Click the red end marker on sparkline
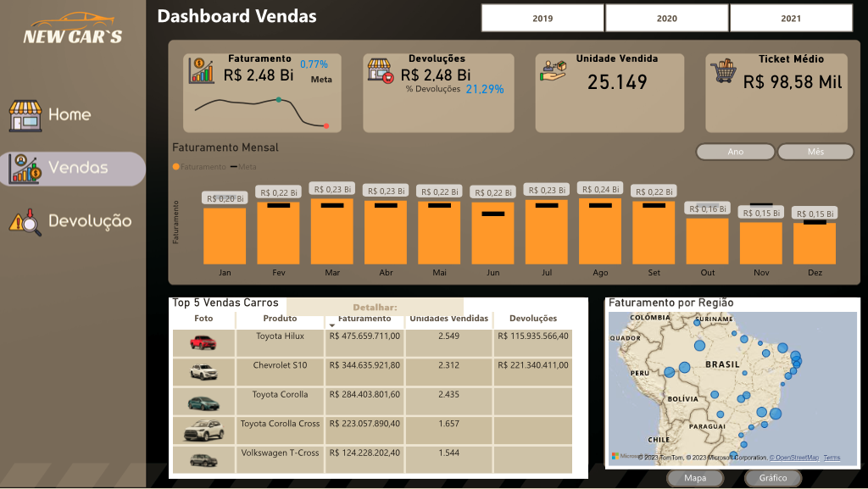The image size is (868, 489). (x=326, y=126)
